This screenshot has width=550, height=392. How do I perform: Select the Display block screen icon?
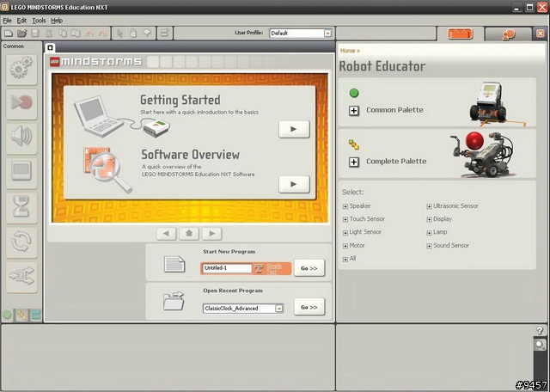(x=21, y=172)
